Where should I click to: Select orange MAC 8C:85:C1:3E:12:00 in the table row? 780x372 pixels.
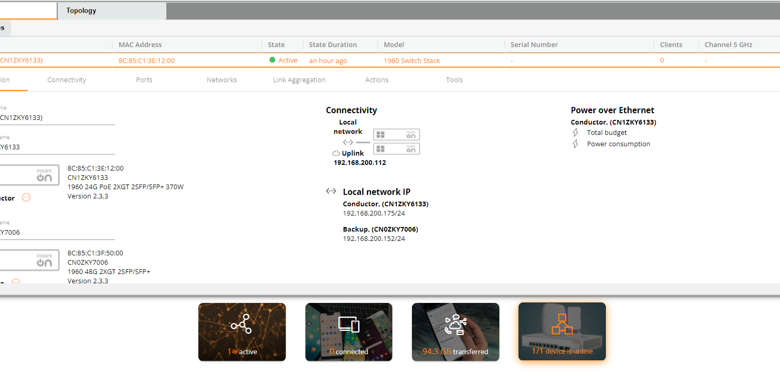[147, 61]
